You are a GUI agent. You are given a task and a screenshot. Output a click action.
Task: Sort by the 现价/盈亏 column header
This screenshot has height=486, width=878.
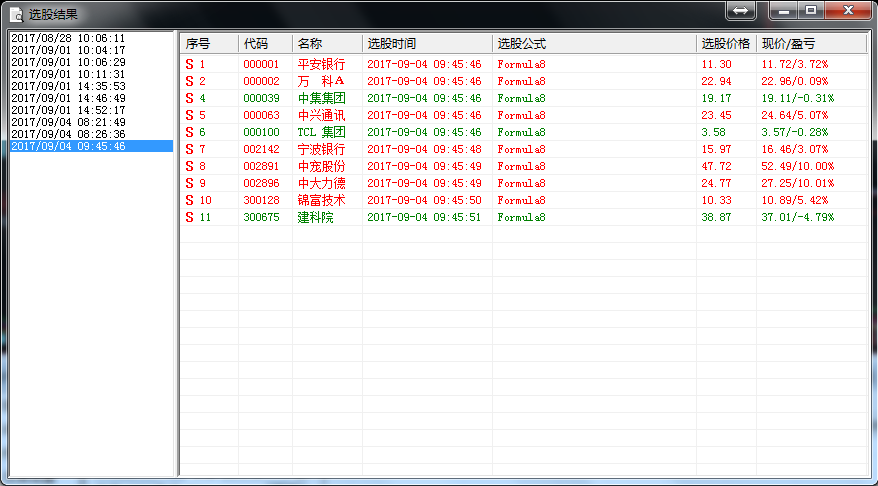(812, 44)
